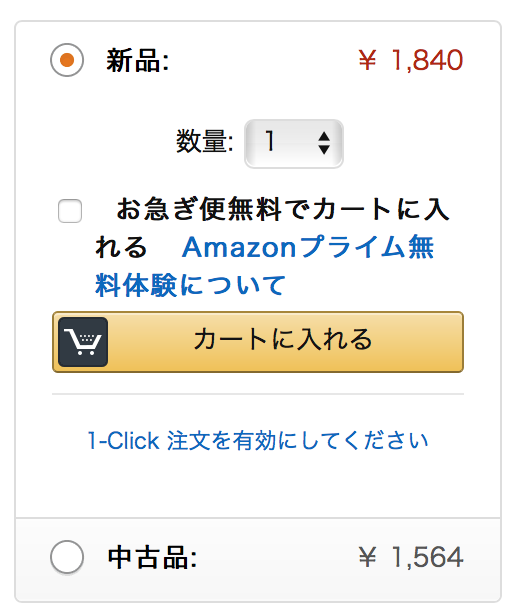Open Amazonプライム無料体験について link

(265, 266)
